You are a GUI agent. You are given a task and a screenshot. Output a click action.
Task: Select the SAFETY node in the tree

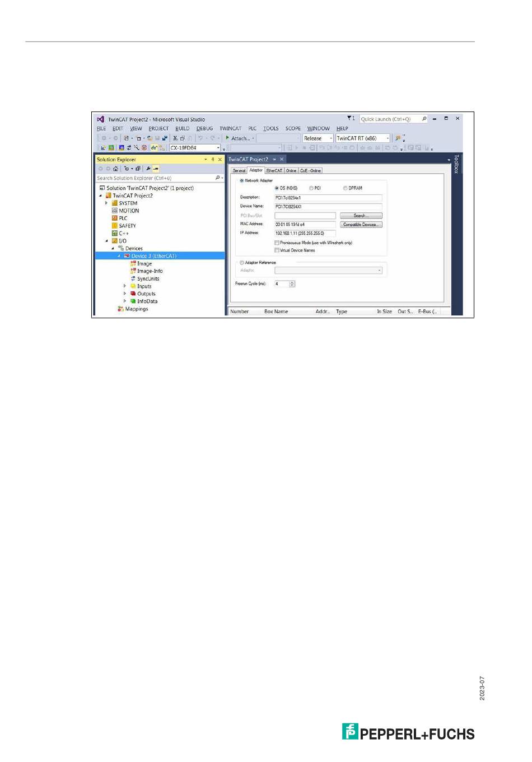(x=124, y=226)
